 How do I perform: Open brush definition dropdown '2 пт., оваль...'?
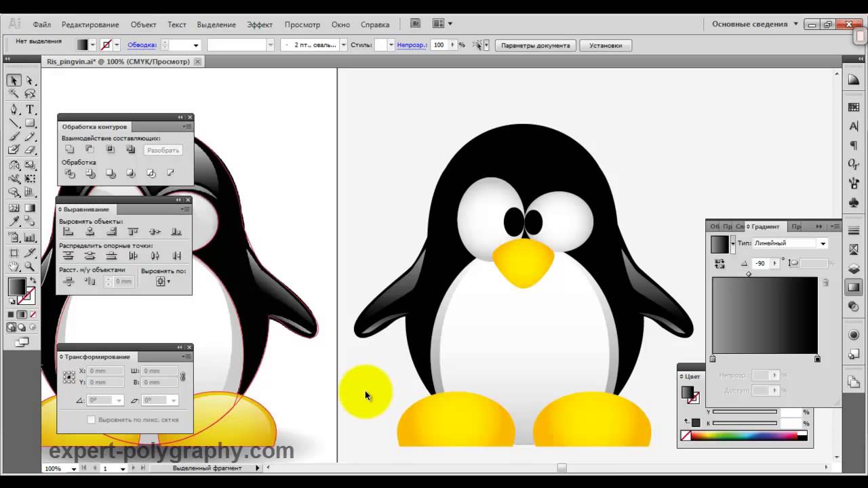click(344, 45)
